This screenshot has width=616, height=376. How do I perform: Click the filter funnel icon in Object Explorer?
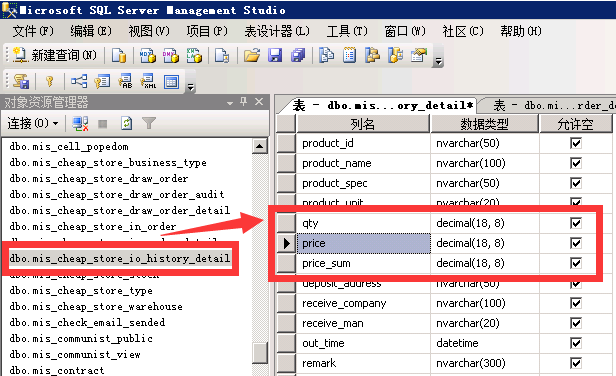pos(149,123)
